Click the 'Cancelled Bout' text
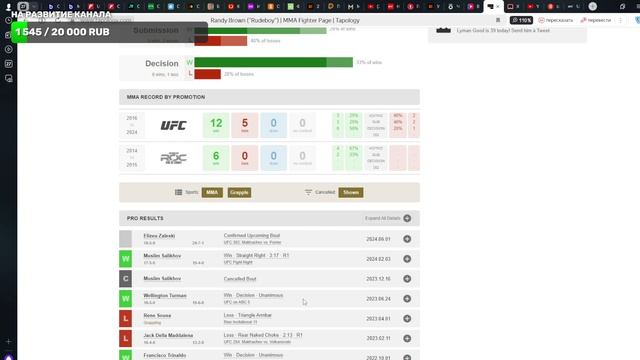 240,279
